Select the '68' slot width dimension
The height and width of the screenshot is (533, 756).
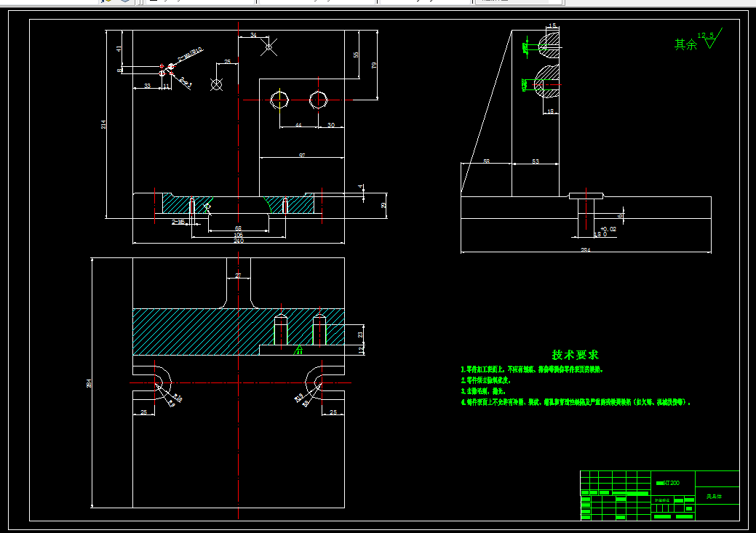tap(238, 228)
